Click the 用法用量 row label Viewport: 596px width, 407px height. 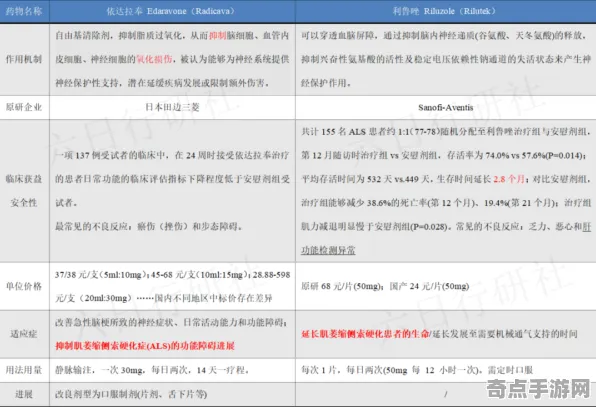(x=24, y=370)
